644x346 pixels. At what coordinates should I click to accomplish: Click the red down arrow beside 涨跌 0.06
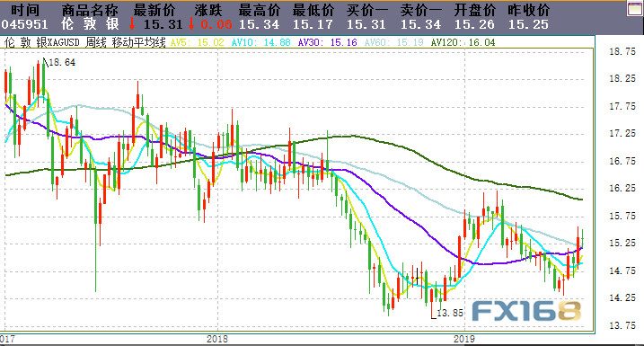pyautogui.click(x=191, y=24)
